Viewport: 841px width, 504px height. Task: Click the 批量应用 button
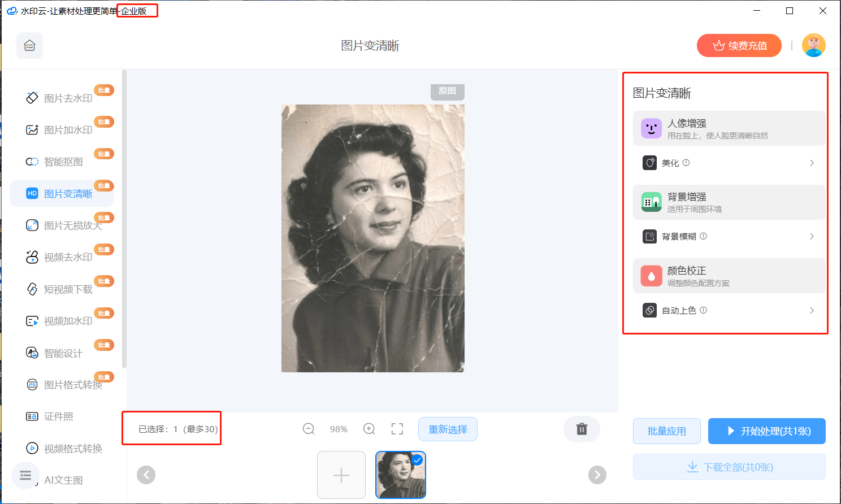pyautogui.click(x=667, y=431)
